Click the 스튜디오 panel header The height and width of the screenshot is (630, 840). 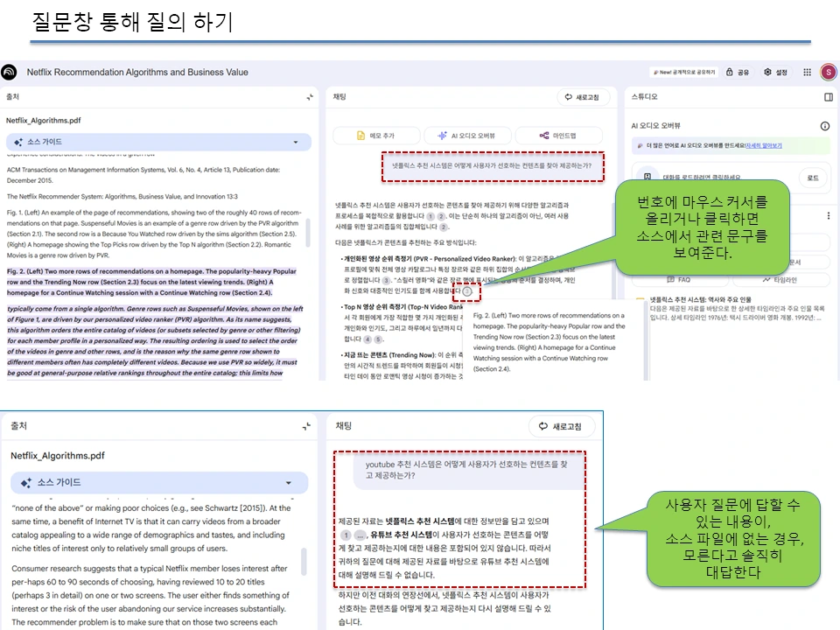[x=645, y=97]
